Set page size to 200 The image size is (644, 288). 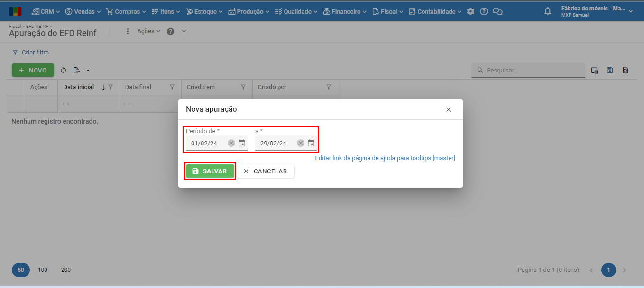point(66,270)
